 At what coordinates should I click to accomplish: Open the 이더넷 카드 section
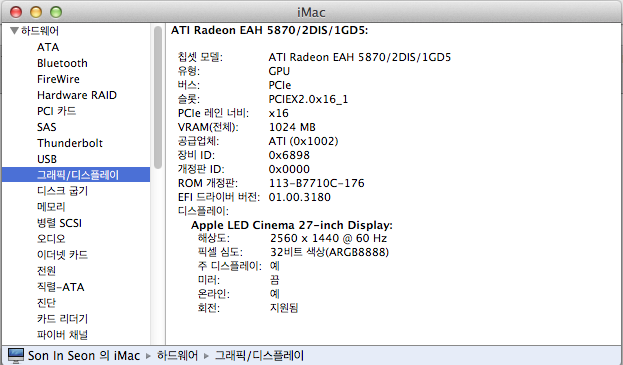click(x=62, y=255)
